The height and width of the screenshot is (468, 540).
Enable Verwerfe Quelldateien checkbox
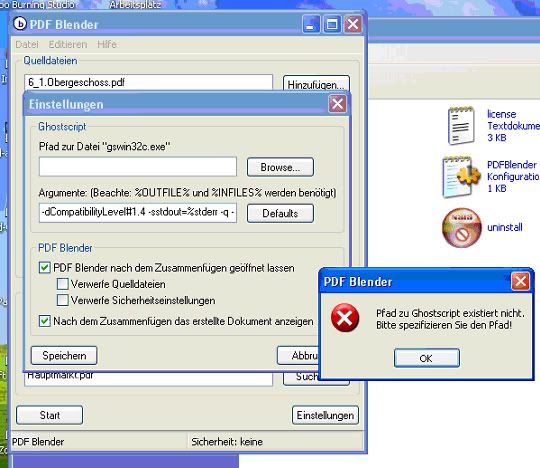[62, 284]
